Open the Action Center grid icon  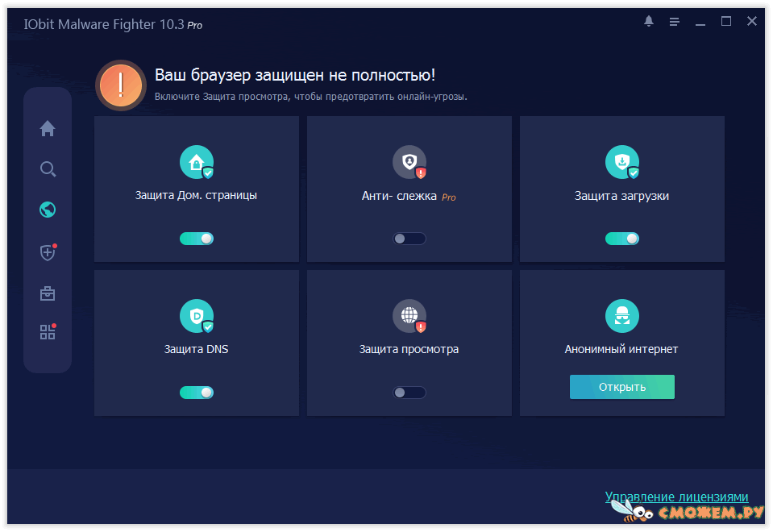(48, 332)
